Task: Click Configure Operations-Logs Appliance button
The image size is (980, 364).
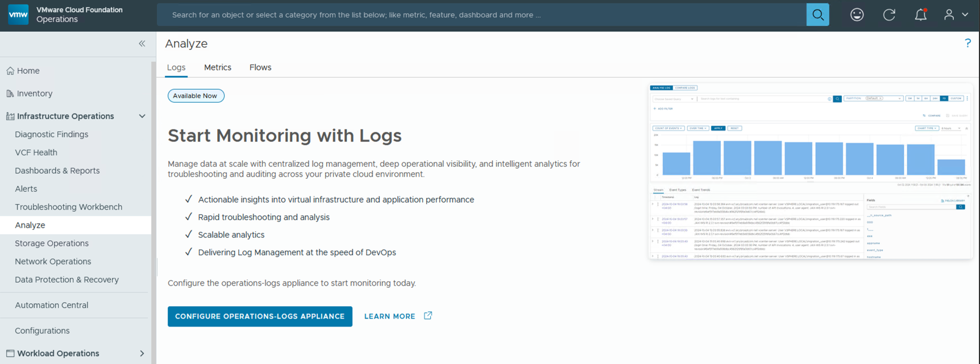Action: [260, 316]
